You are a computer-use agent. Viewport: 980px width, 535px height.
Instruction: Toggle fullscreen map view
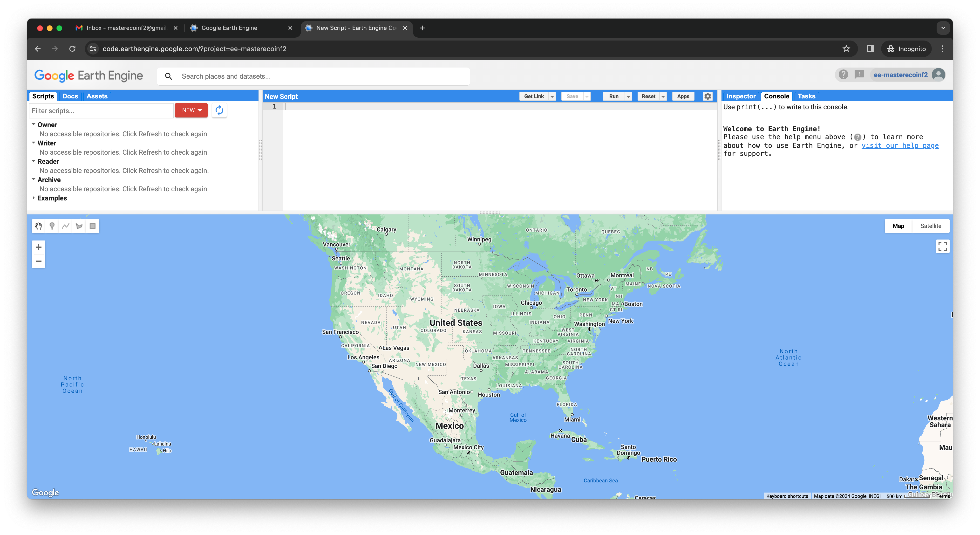(x=942, y=247)
